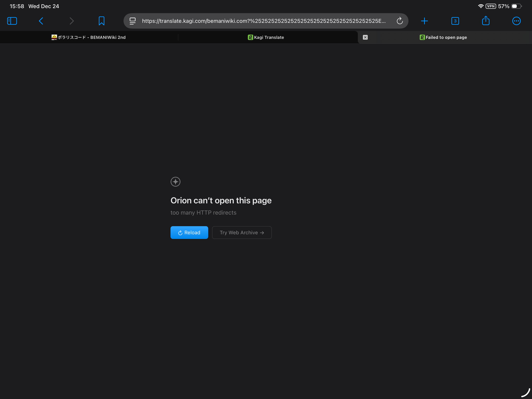Click the compass icon above error message
The height and width of the screenshot is (399, 532).
[x=175, y=182]
